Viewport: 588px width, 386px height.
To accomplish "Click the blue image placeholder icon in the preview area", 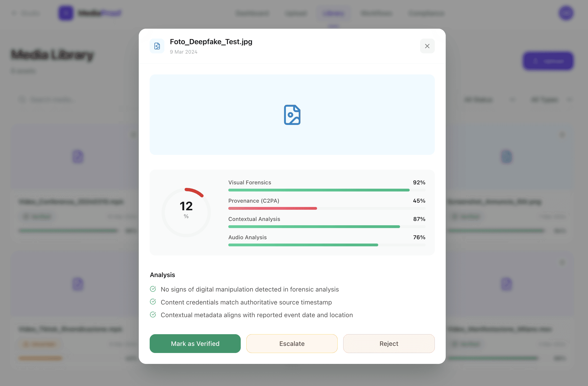I will point(292,115).
